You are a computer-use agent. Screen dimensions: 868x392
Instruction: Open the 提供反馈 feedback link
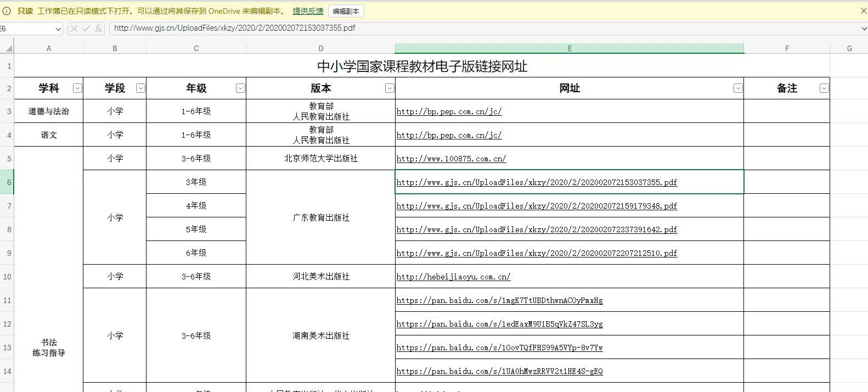[x=308, y=11]
